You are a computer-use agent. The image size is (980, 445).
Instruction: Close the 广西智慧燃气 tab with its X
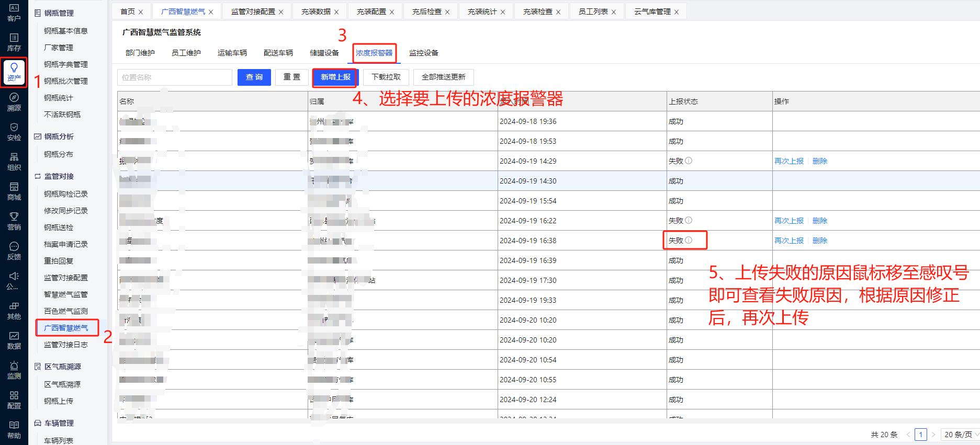click(211, 12)
